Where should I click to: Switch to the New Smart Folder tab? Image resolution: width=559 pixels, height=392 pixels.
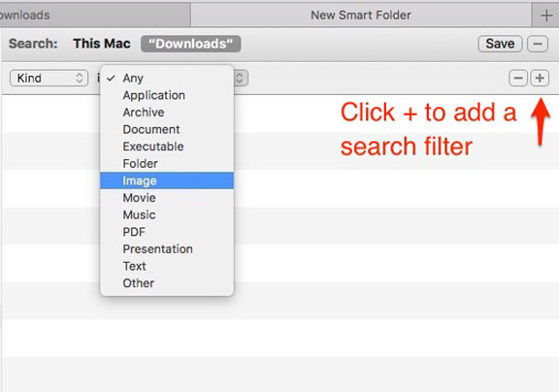point(361,16)
